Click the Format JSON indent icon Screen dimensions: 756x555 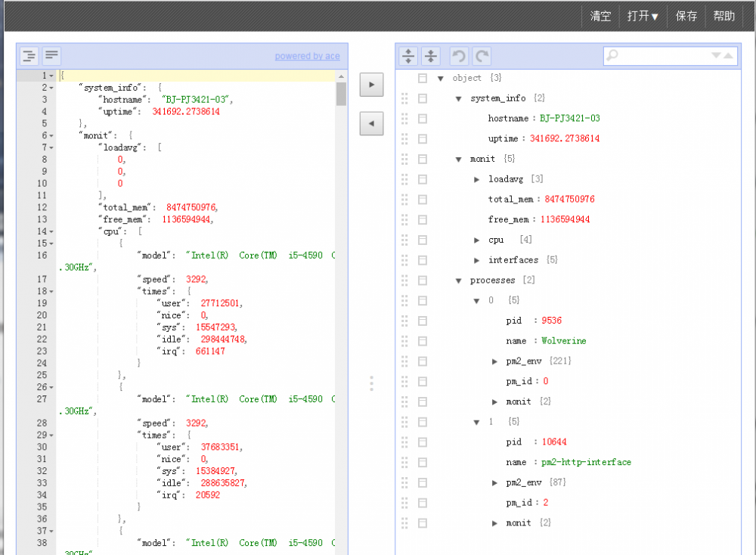pyautogui.click(x=28, y=55)
